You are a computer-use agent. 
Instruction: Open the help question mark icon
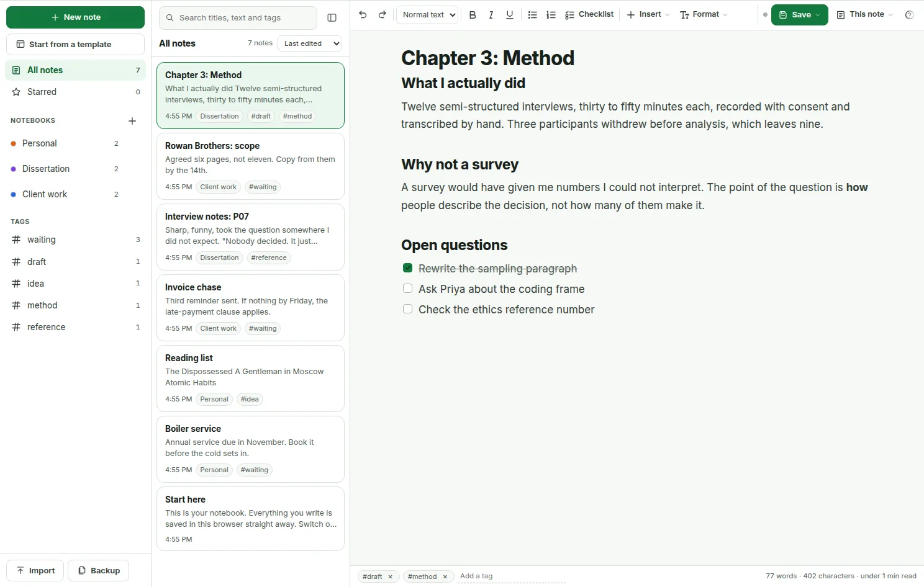(x=909, y=15)
